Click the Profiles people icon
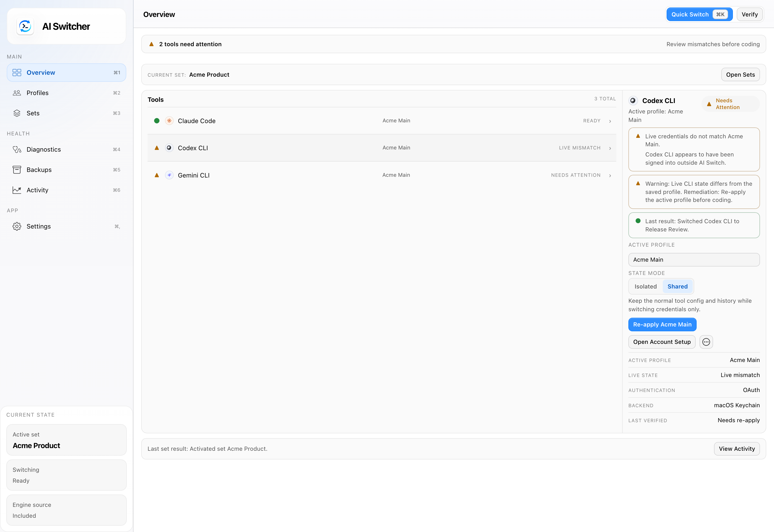774x532 pixels. point(17,93)
